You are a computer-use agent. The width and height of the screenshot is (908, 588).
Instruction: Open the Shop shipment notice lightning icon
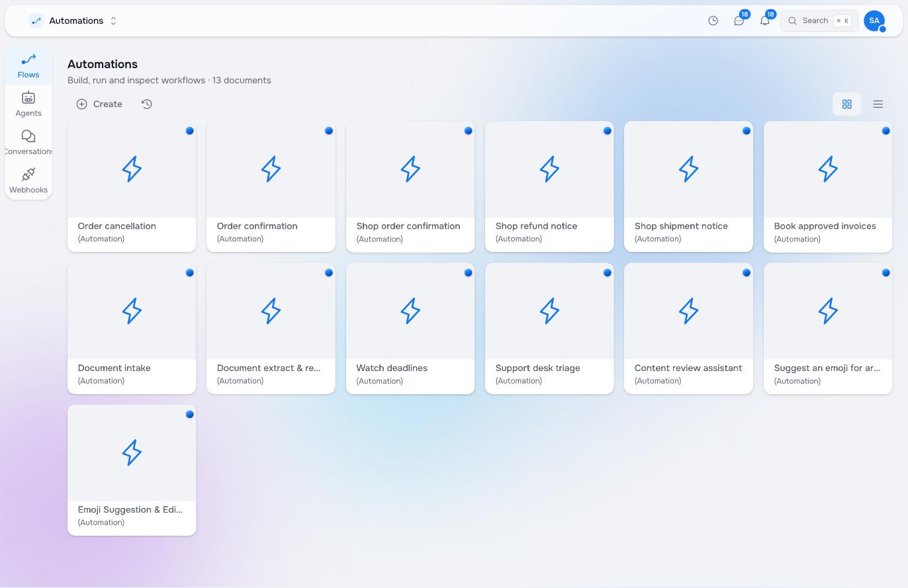click(x=688, y=169)
